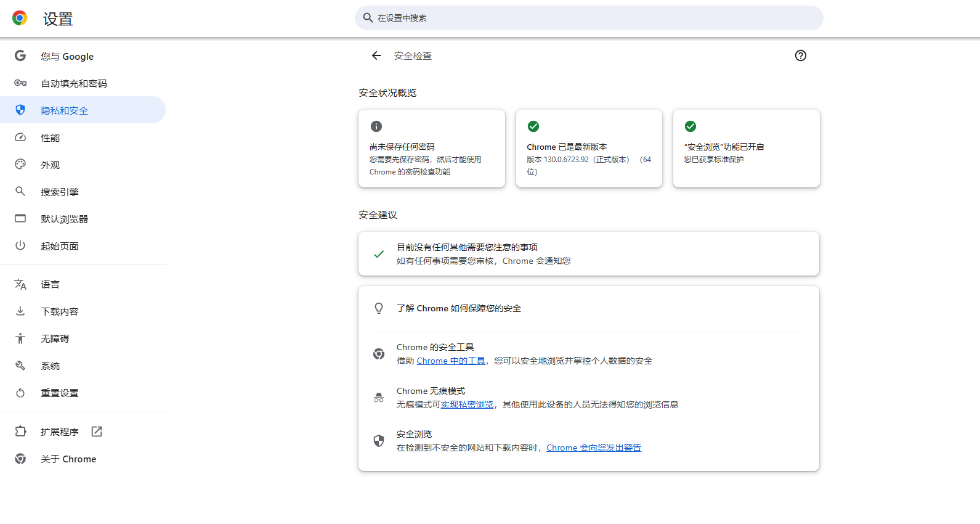Click the speedometer icon for 性能
The width and height of the screenshot is (980, 524).
[20, 137]
